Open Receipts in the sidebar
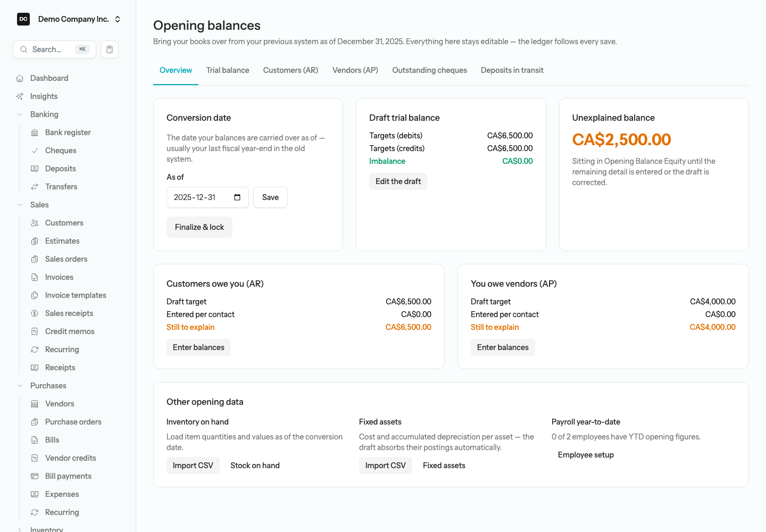 click(x=60, y=368)
